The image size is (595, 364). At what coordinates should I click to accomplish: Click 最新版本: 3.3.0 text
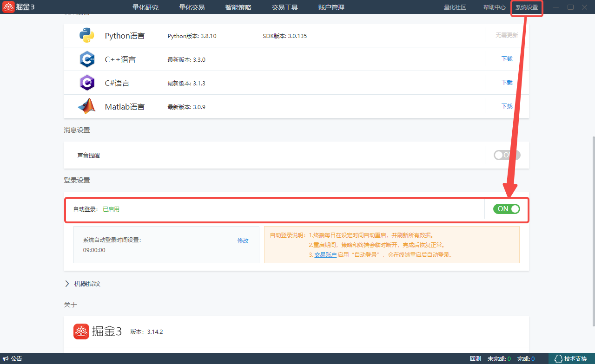[186, 59]
